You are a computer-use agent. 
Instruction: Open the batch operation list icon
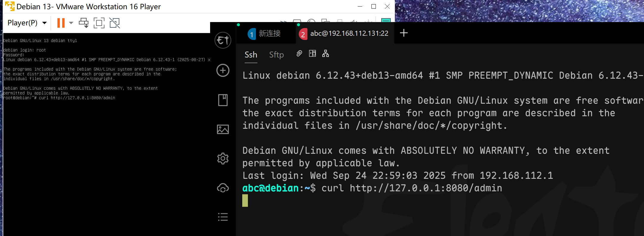(x=223, y=217)
